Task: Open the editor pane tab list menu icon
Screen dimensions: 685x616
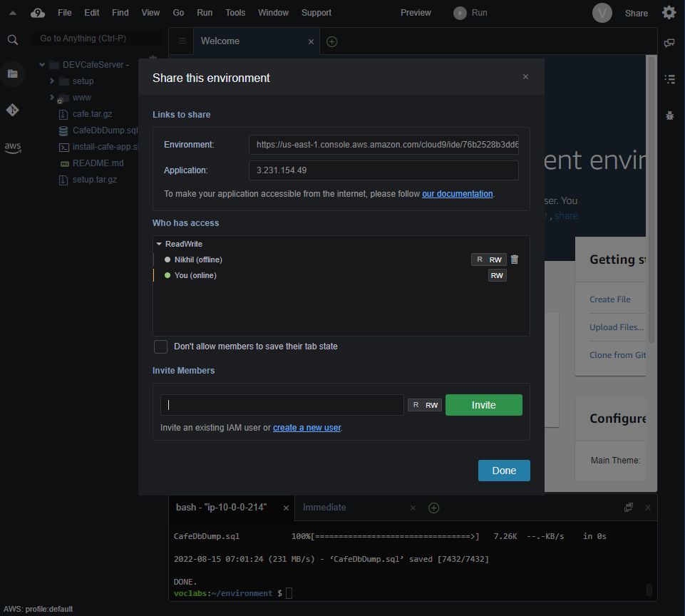Action: 182,41
